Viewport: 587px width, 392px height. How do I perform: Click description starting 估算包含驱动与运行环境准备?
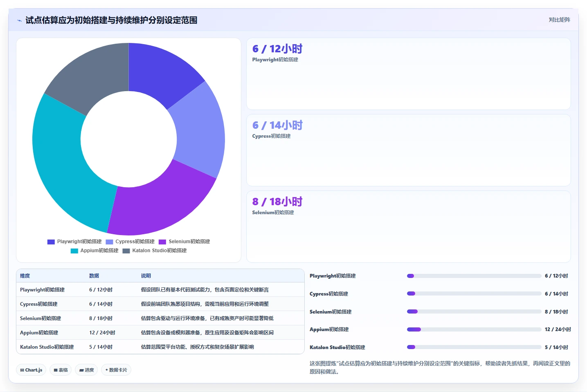207,318
